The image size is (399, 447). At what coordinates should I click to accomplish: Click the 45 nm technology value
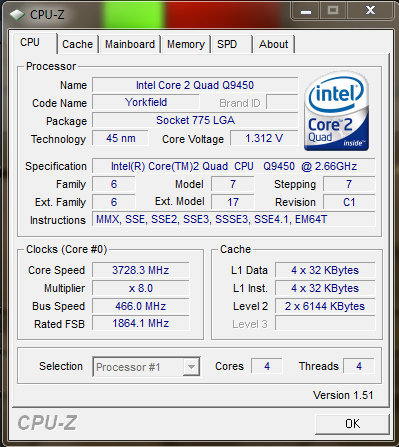click(120, 138)
